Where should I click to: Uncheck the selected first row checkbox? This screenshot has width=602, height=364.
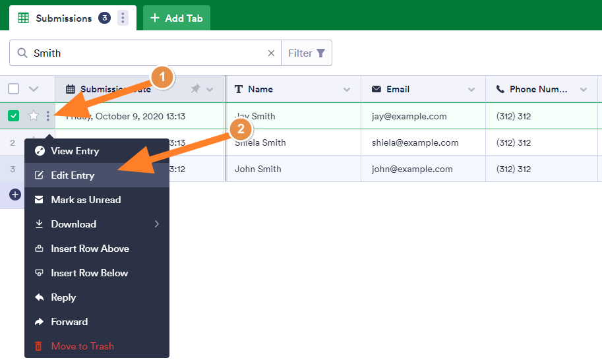[14, 116]
